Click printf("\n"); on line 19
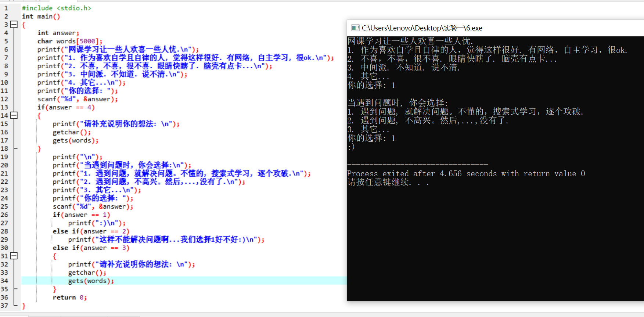644x317 pixels. tap(78, 157)
